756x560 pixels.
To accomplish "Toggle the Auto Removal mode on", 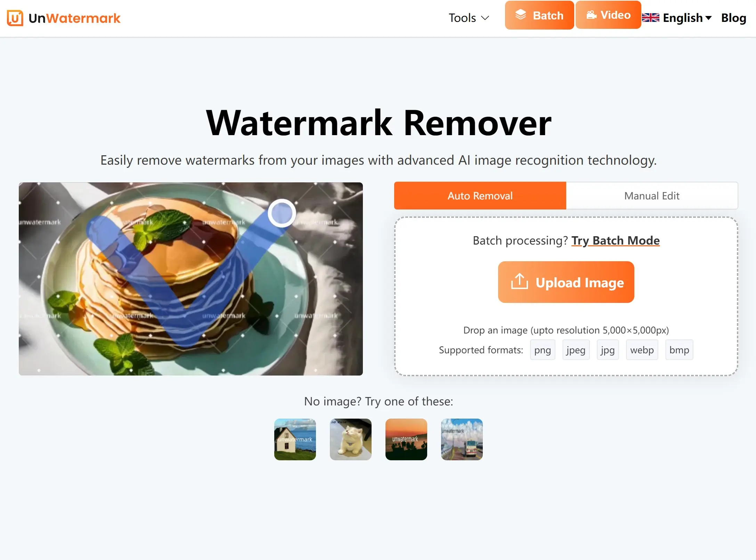I will [479, 196].
